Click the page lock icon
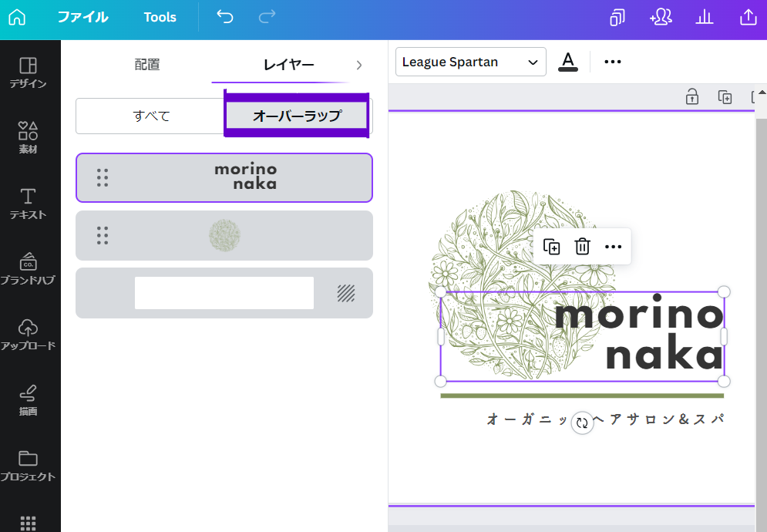Viewport: 767px width, 532px height. [x=691, y=96]
